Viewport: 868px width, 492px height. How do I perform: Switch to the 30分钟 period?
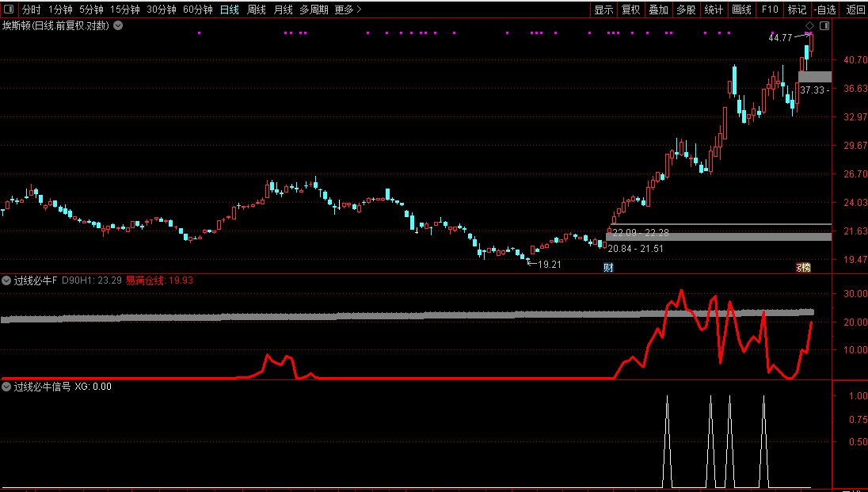click(x=161, y=10)
